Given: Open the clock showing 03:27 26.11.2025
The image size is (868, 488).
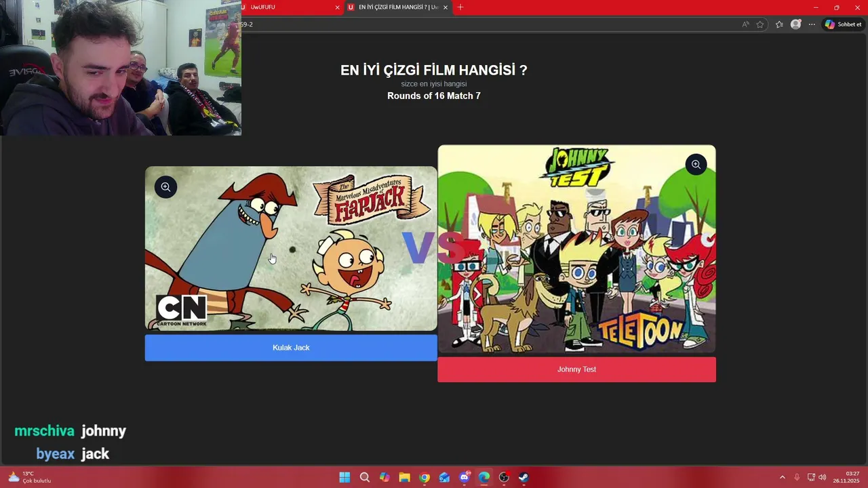Looking at the screenshot, I should 847,477.
